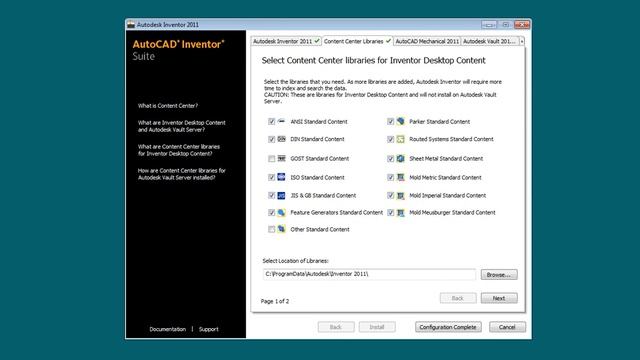
Task: Uncheck Sheet Metal Standard Content checkbox
Action: [391, 159]
